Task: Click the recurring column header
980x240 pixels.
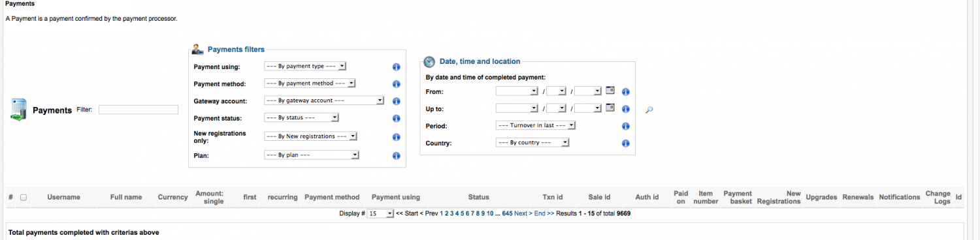Action: click(x=282, y=197)
